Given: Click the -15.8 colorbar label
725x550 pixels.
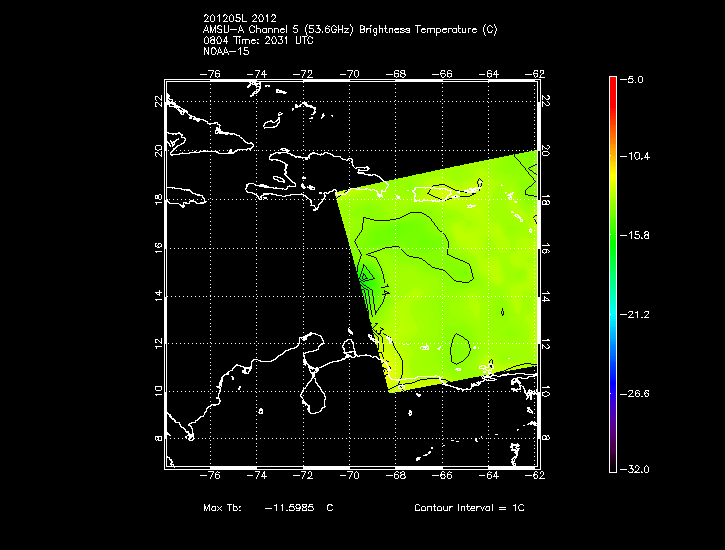Looking at the screenshot, I should 638,236.
